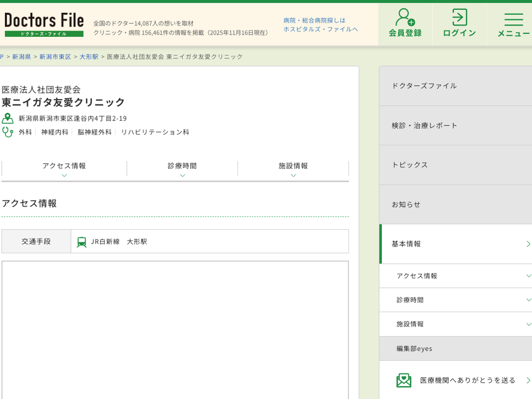Open 基本情報 in the sidebar menu

click(455, 244)
